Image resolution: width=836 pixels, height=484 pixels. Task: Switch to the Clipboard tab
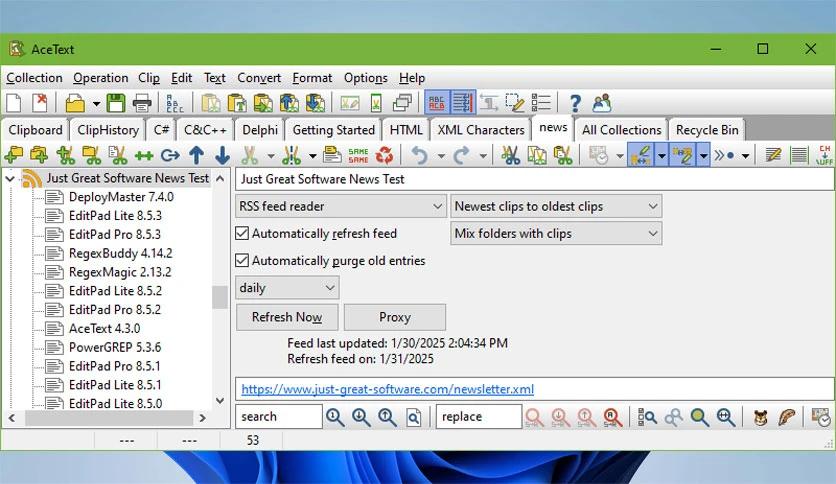[x=35, y=130]
